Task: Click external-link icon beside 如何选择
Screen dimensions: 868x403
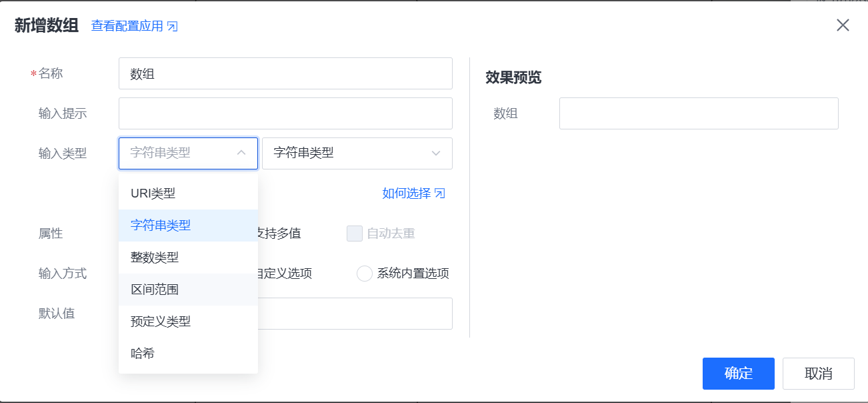Action: 439,193
